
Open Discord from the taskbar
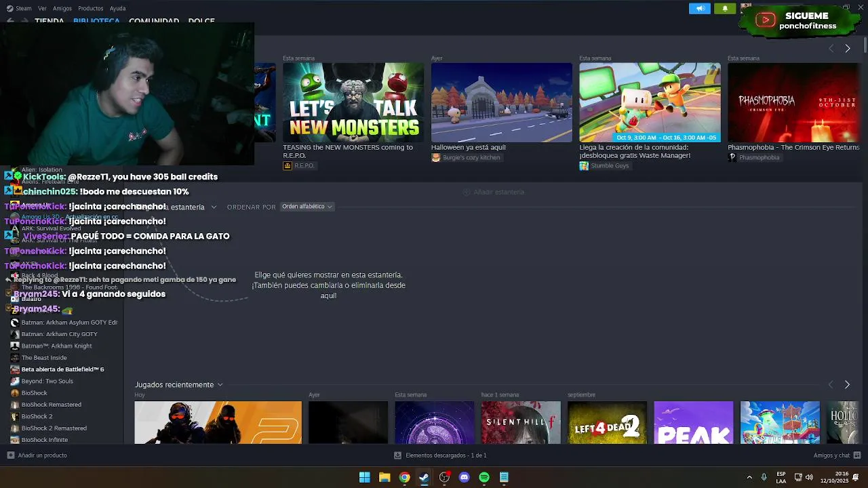[x=464, y=477]
